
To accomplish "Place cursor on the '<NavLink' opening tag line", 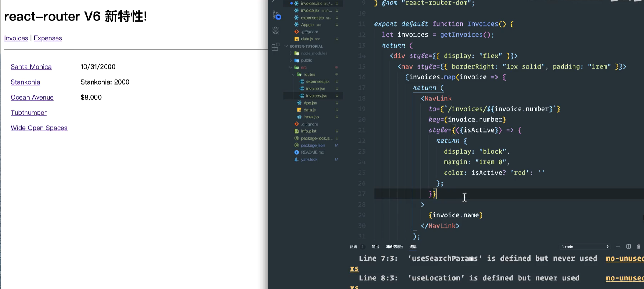I will (x=436, y=98).
